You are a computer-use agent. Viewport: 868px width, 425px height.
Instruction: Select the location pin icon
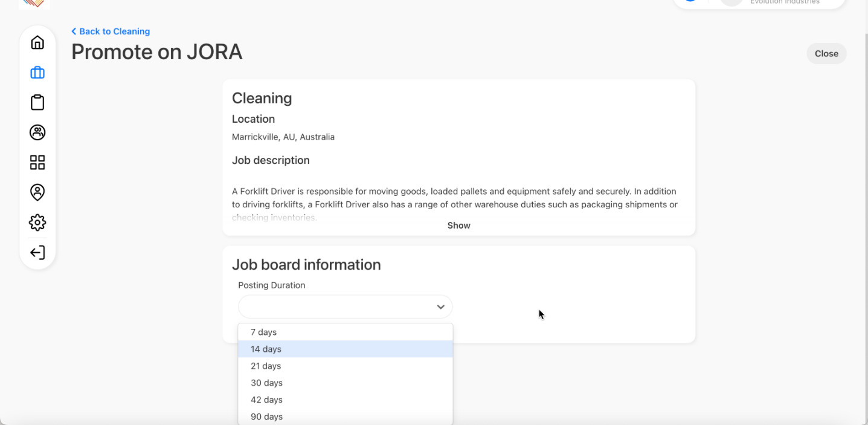(37, 192)
